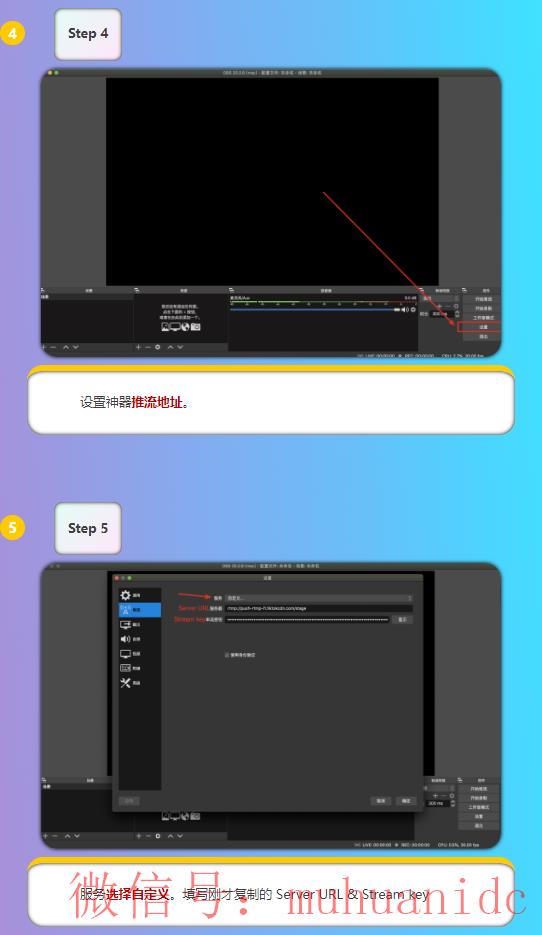Viewport: 542px width, 935px height.
Task: Open Advanced settings tools icon in sidebar
Action: (126, 683)
